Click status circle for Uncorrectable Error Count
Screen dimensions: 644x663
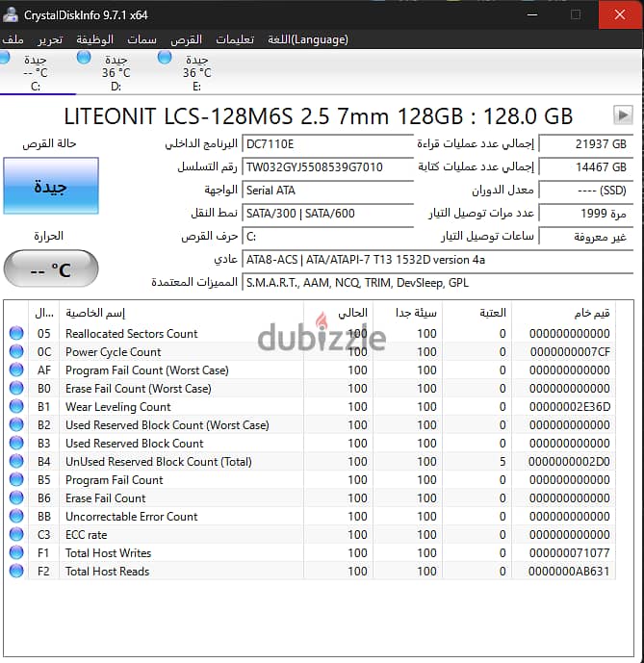tap(16, 516)
